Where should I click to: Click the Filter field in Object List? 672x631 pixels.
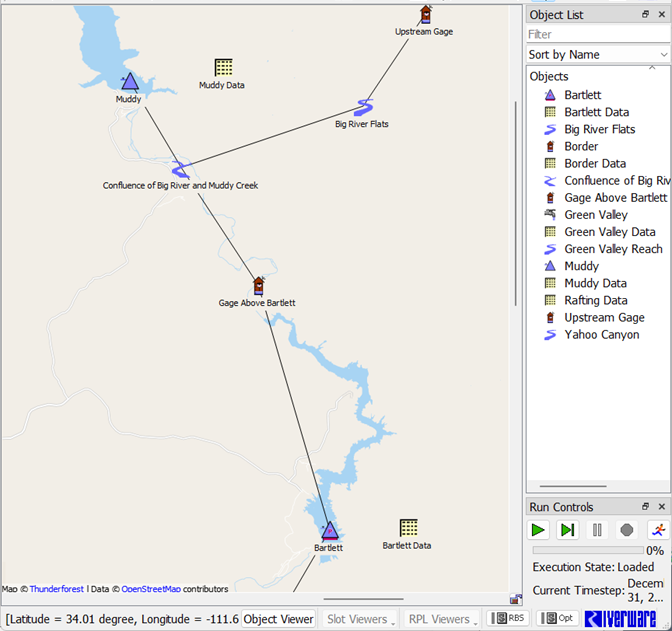(x=598, y=34)
